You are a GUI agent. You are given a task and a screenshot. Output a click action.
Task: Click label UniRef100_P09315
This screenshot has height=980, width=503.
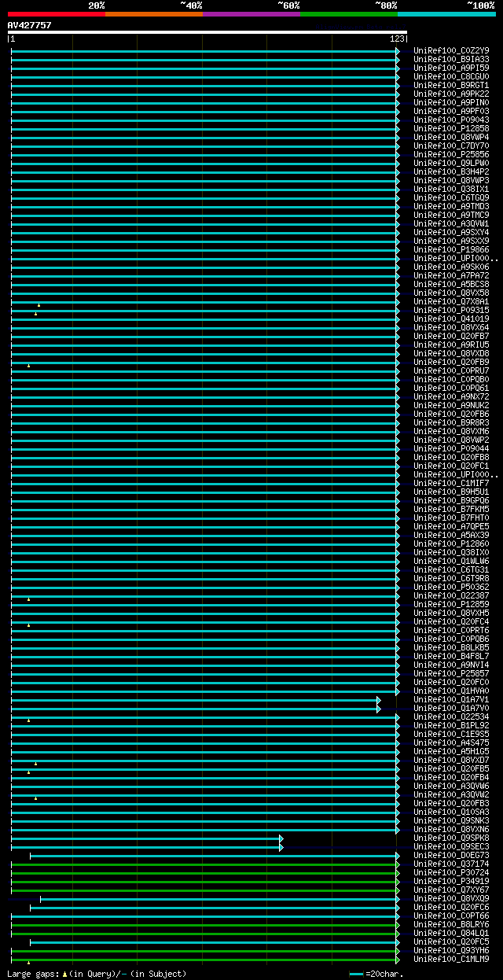[451, 310]
